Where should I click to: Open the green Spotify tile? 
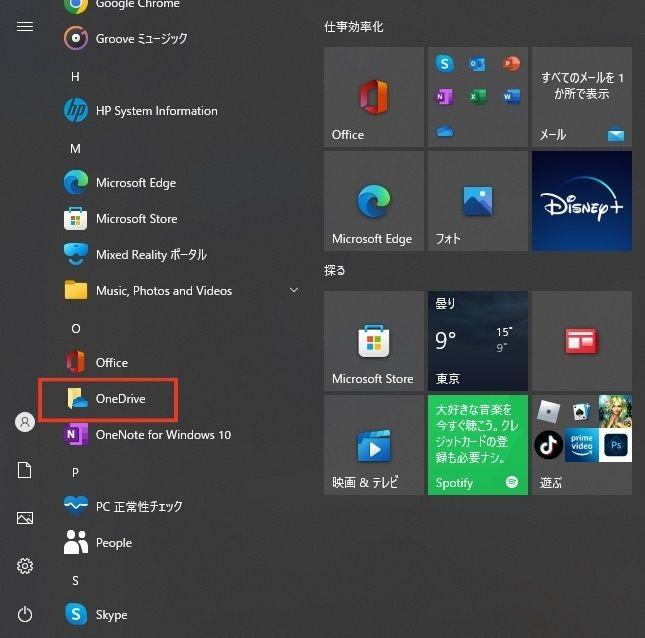[x=478, y=445]
